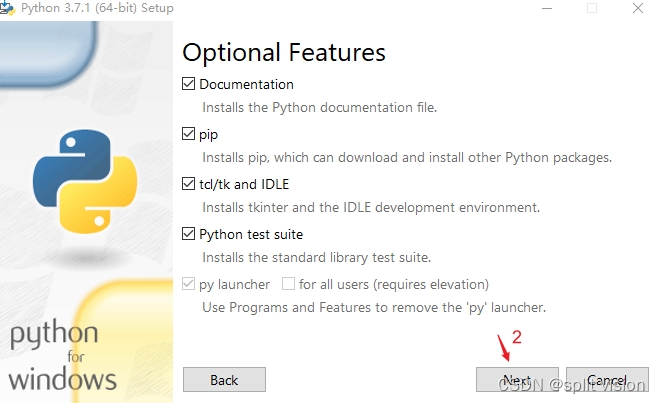
Task: Abort installation with the Cancel button
Action: click(x=607, y=380)
